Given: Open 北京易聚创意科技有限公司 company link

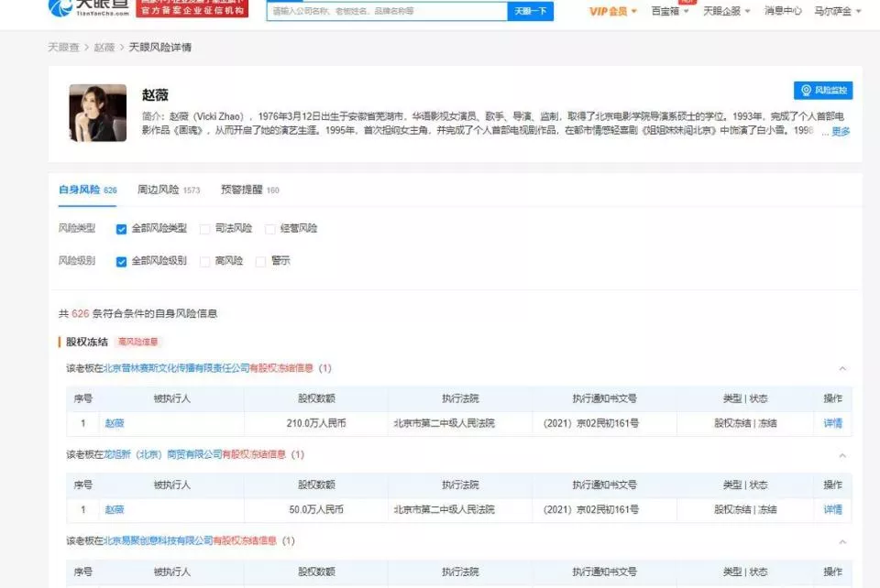Looking at the screenshot, I should pos(159,541).
